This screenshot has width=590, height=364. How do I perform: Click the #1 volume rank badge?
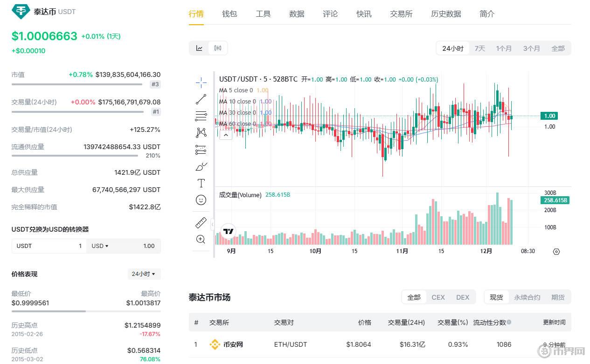[x=156, y=112]
